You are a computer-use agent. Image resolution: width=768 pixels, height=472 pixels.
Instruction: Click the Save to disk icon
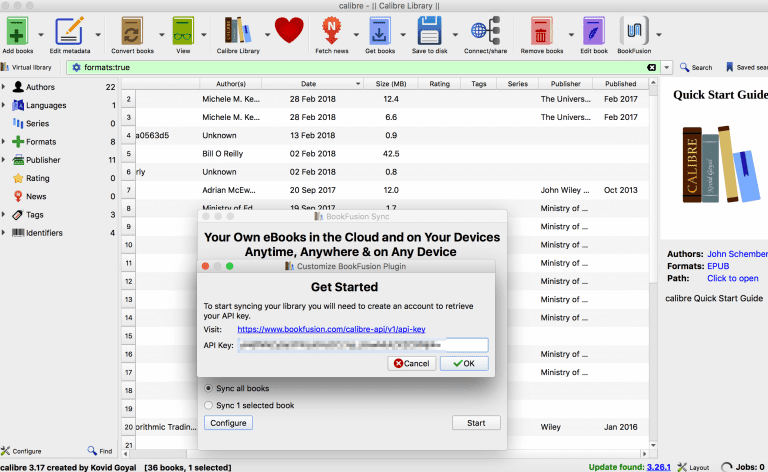430,31
